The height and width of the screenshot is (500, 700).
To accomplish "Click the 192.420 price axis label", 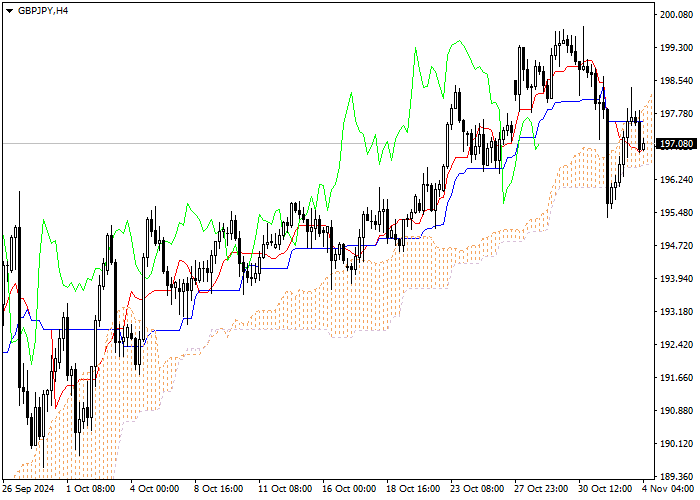I will (x=676, y=345).
